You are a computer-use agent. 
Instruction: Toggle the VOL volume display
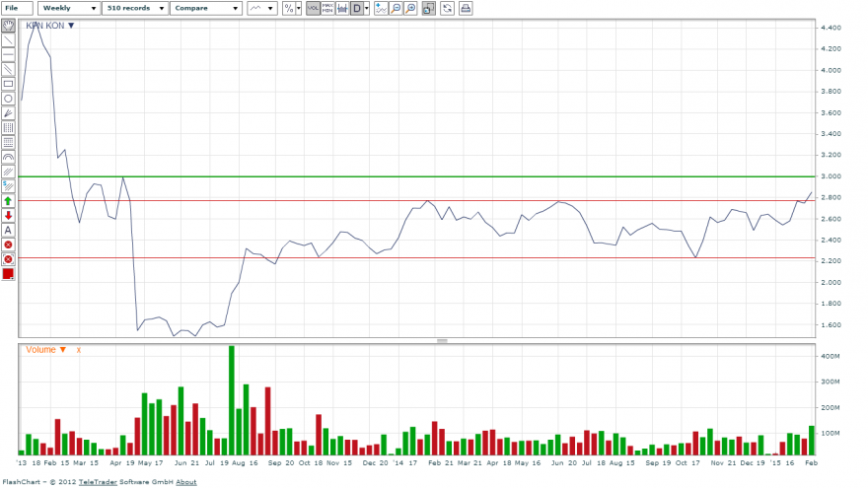313,8
